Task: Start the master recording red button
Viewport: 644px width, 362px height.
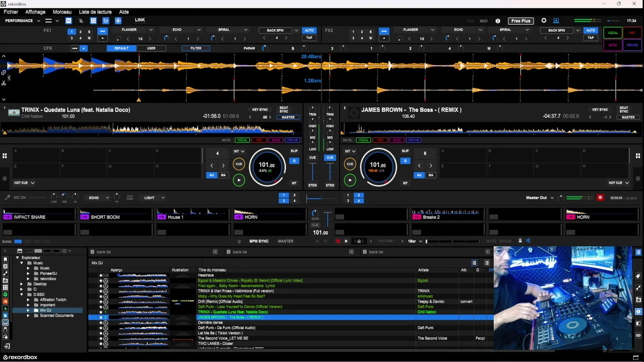Action: pos(600,198)
